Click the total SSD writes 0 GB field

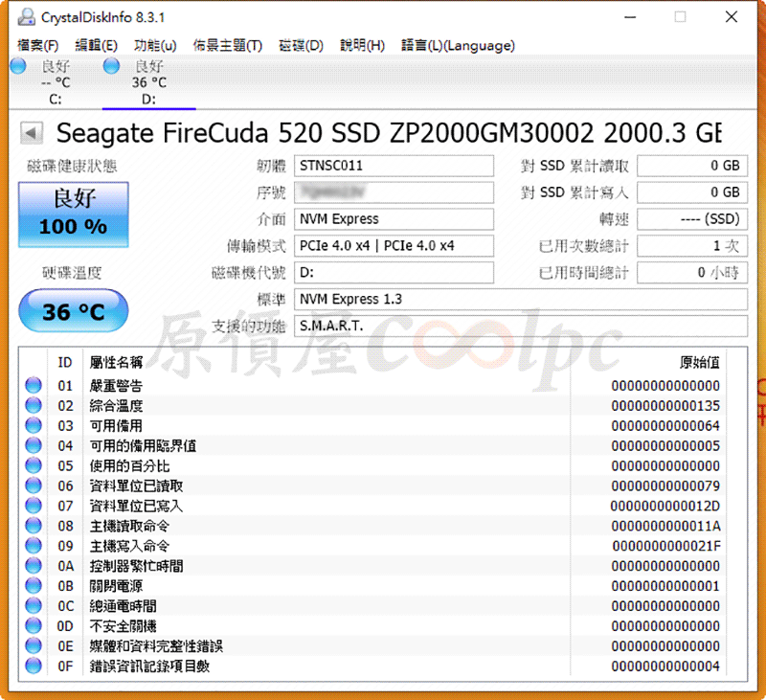(x=692, y=192)
